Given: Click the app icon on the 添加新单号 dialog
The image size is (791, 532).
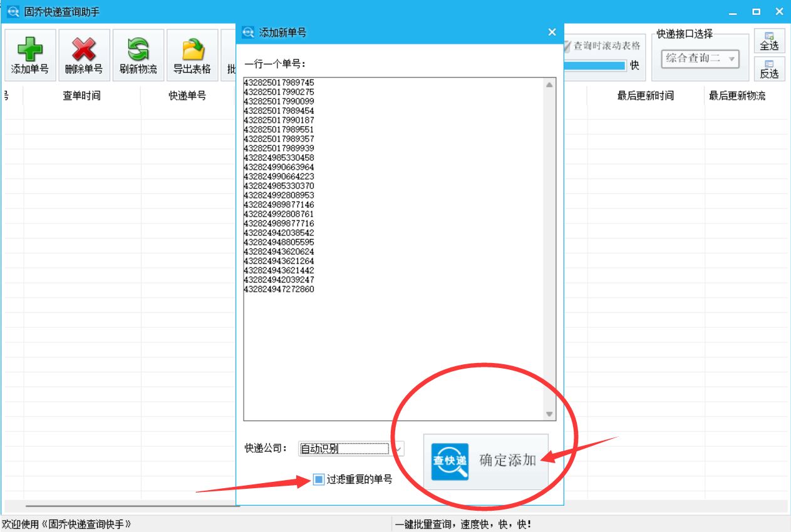Looking at the screenshot, I should pyautogui.click(x=247, y=31).
